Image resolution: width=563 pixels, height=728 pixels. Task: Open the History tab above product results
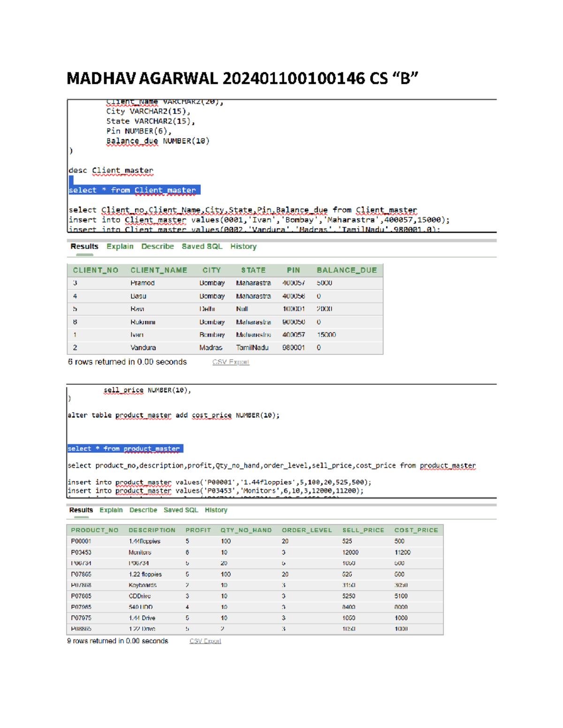coord(215,510)
